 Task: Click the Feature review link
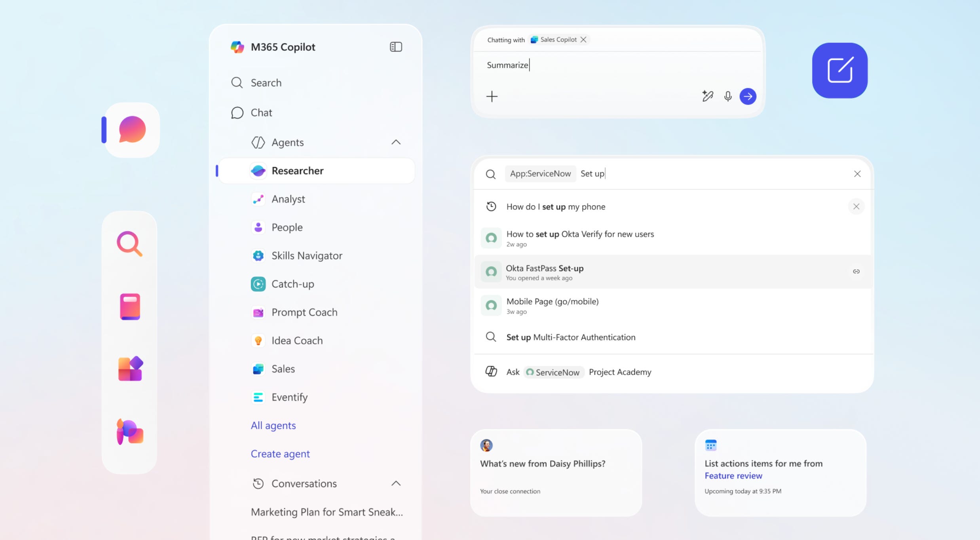[733, 476]
